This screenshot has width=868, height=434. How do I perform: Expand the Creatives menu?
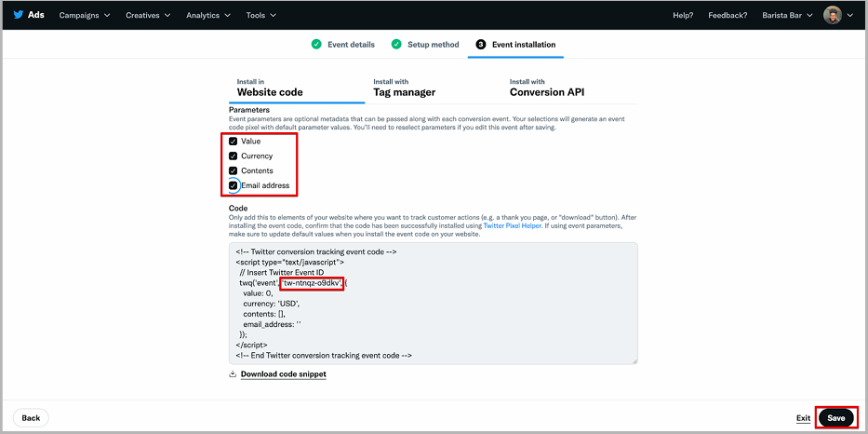148,15
